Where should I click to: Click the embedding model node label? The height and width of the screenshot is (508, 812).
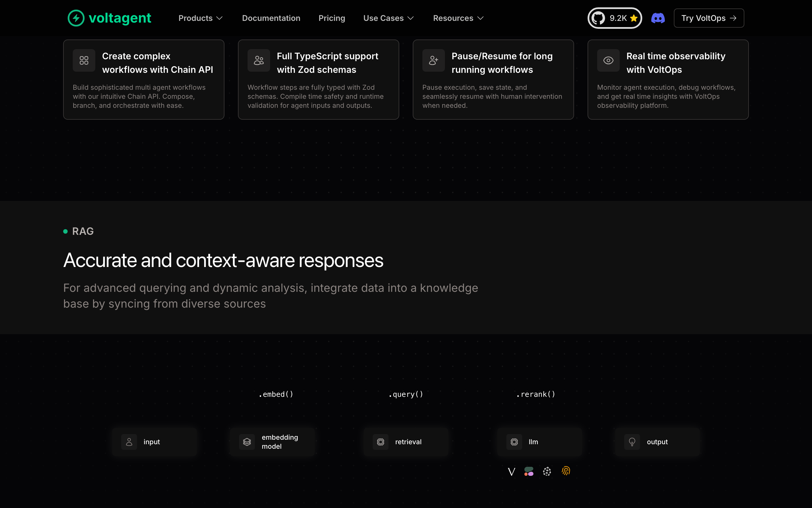pos(280,442)
